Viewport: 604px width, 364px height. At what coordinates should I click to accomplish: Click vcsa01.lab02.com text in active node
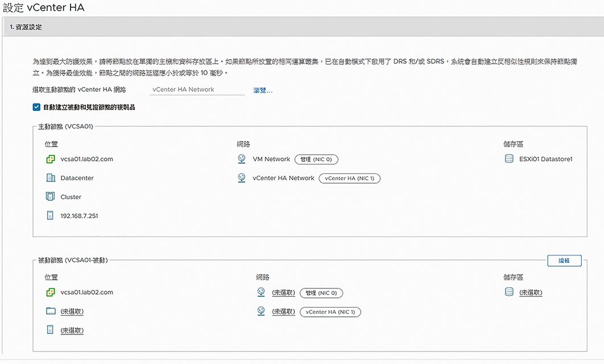click(x=87, y=159)
